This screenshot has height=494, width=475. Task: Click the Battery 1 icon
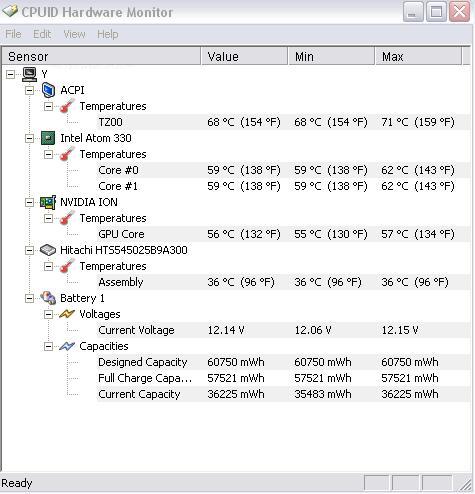click(48, 298)
